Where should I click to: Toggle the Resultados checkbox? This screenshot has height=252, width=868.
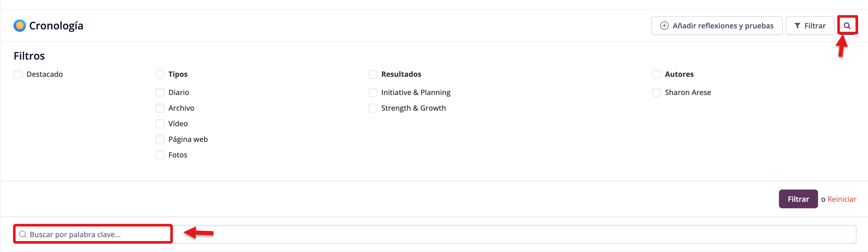coord(373,74)
